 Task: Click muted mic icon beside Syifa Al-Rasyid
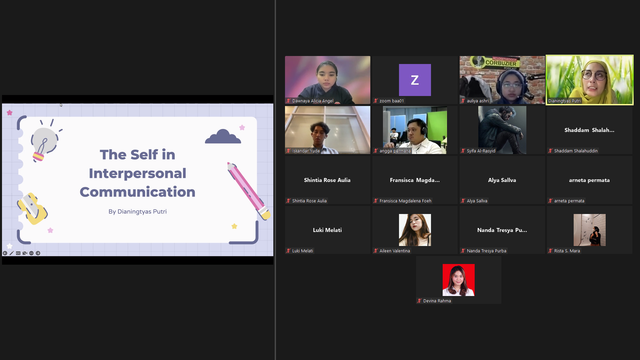coord(463,151)
